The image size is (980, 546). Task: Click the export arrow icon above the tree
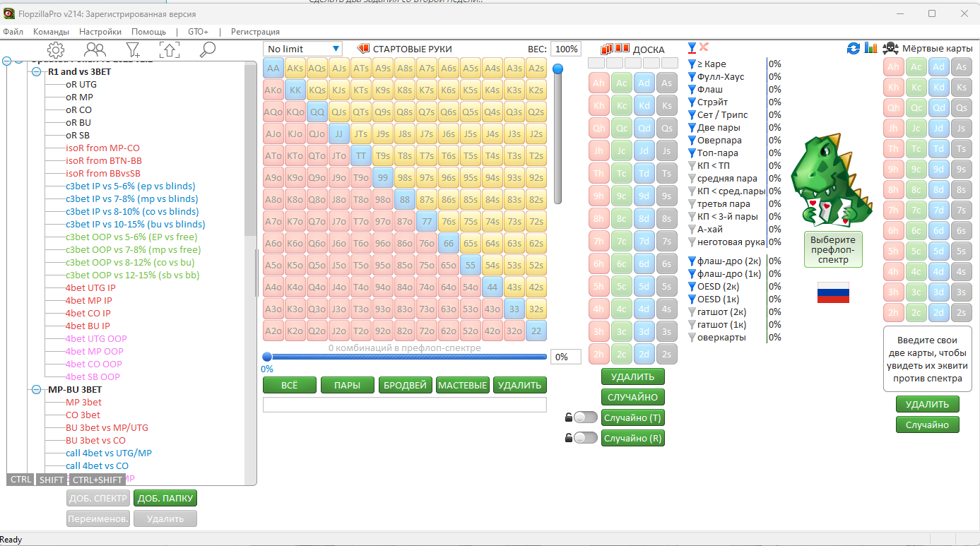pos(170,49)
